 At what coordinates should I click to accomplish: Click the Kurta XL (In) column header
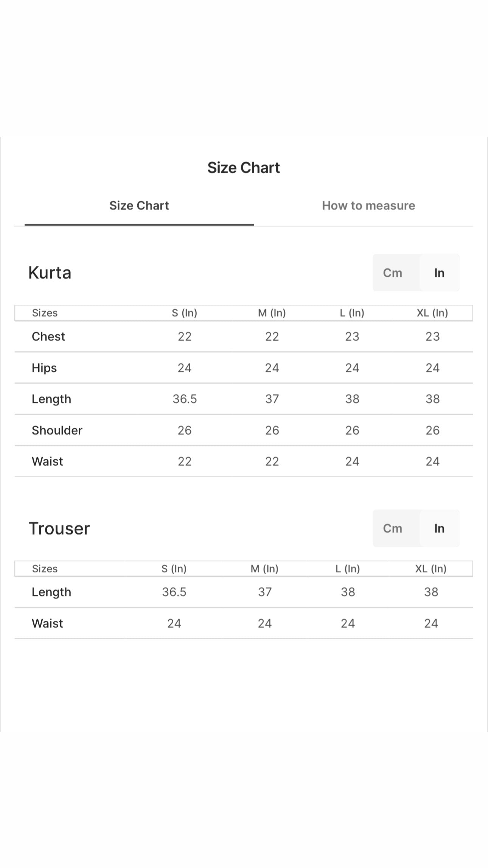[x=432, y=313]
